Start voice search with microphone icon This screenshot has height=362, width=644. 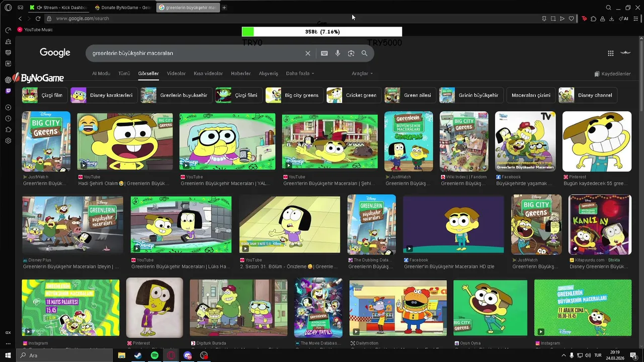tap(338, 53)
